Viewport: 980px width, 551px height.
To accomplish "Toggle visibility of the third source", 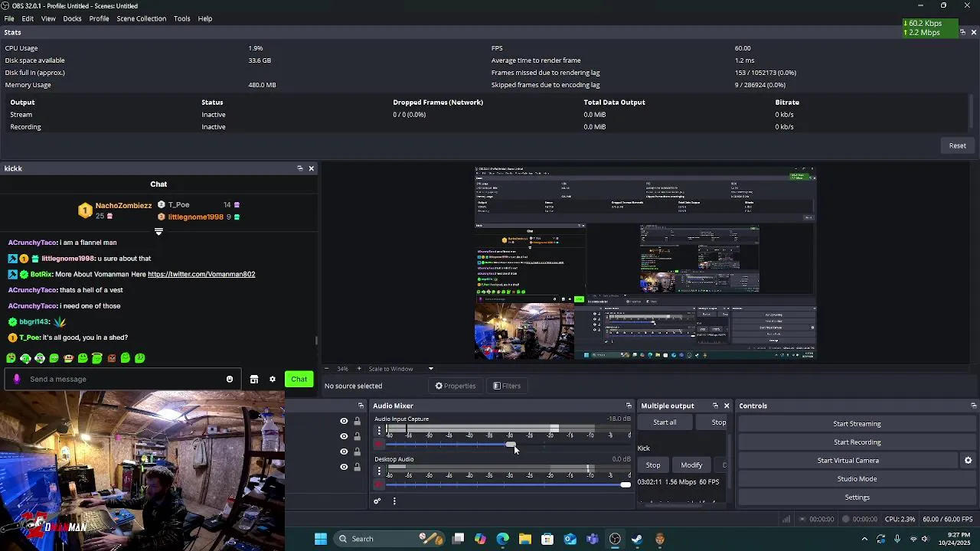I will pyautogui.click(x=344, y=452).
